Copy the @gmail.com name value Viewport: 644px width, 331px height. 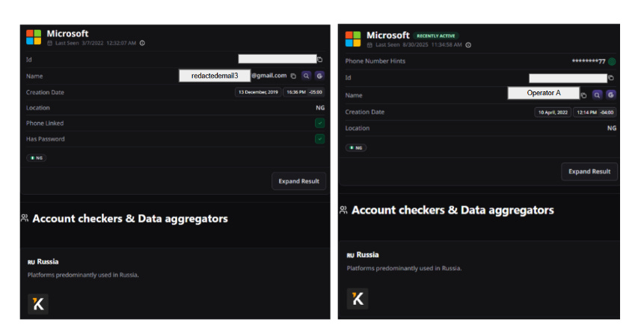coord(293,76)
